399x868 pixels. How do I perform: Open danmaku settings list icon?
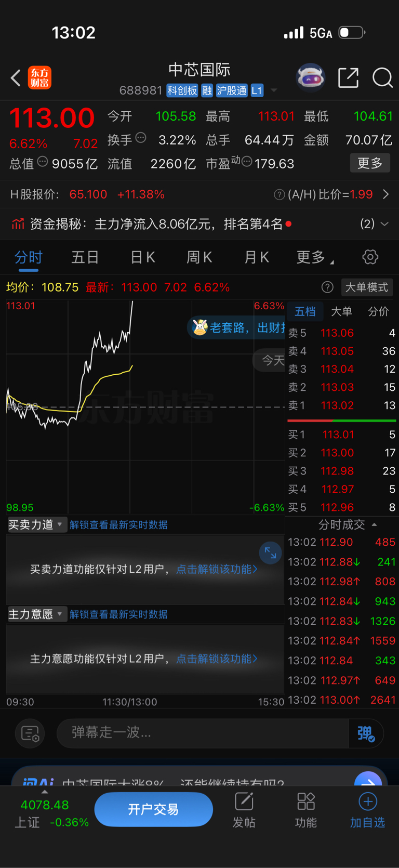[30, 733]
